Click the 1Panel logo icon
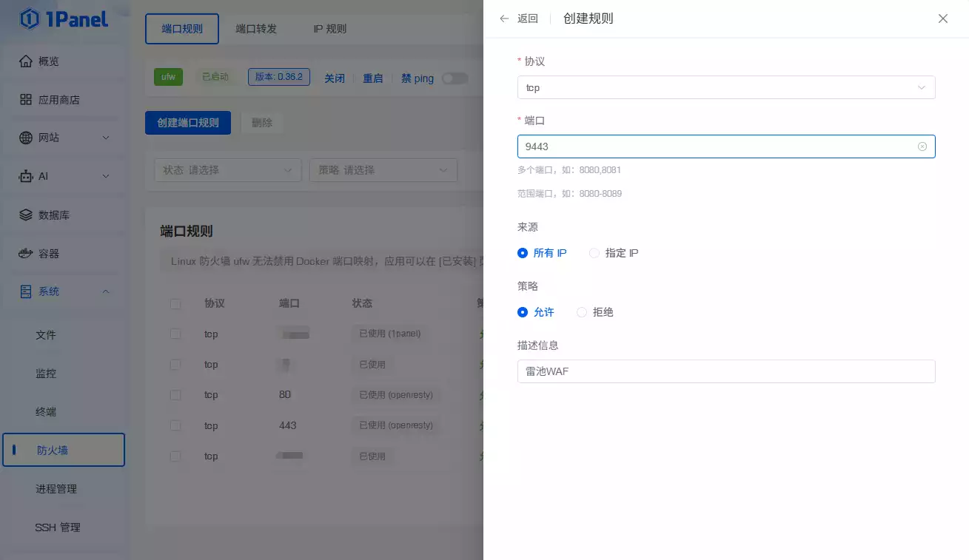Screen dimensions: 969x560 (x=30, y=19)
